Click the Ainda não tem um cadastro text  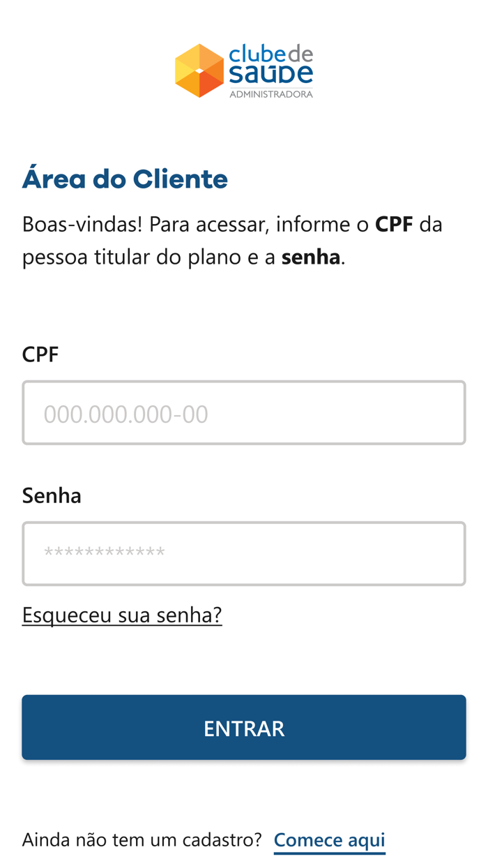coord(142,839)
